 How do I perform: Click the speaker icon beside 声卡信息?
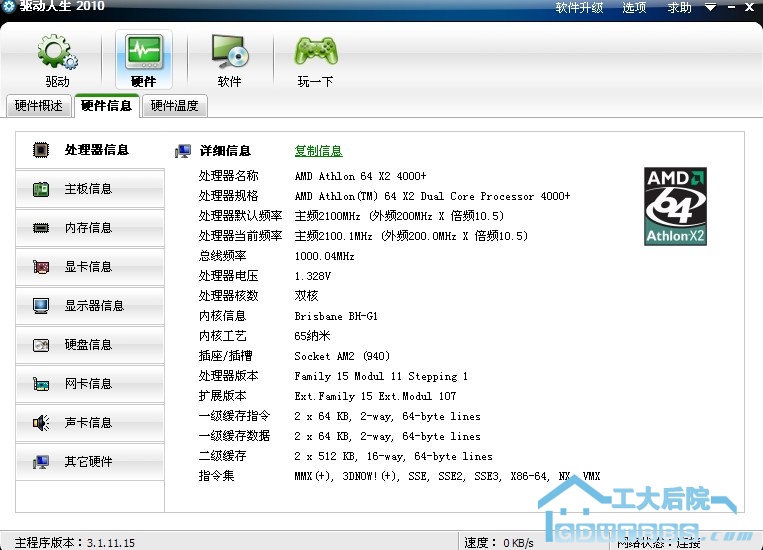click(41, 423)
